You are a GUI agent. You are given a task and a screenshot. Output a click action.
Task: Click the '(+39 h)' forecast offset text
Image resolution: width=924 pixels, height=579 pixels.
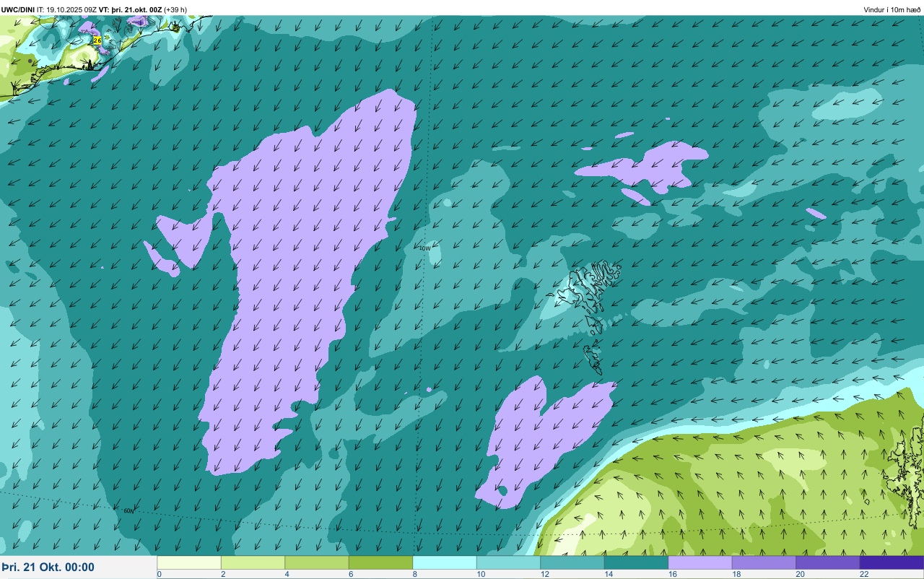click(x=175, y=9)
